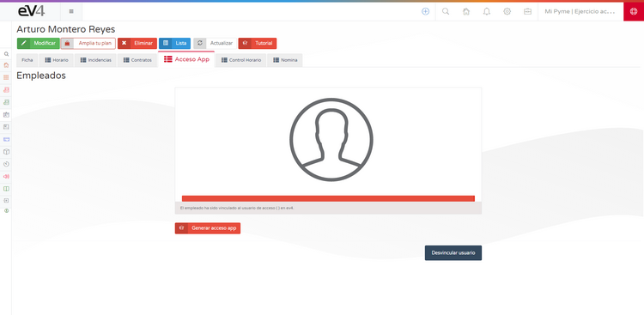Click the eV4 logo
Image resolution: width=644 pixels, height=315 pixels.
(31, 11)
